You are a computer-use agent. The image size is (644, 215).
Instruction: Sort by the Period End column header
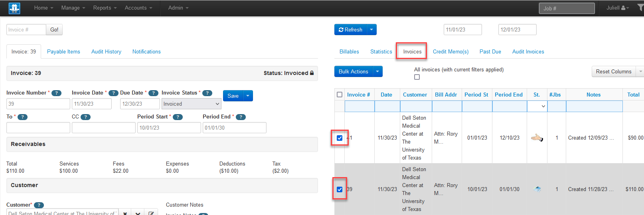click(x=508, y=95)
